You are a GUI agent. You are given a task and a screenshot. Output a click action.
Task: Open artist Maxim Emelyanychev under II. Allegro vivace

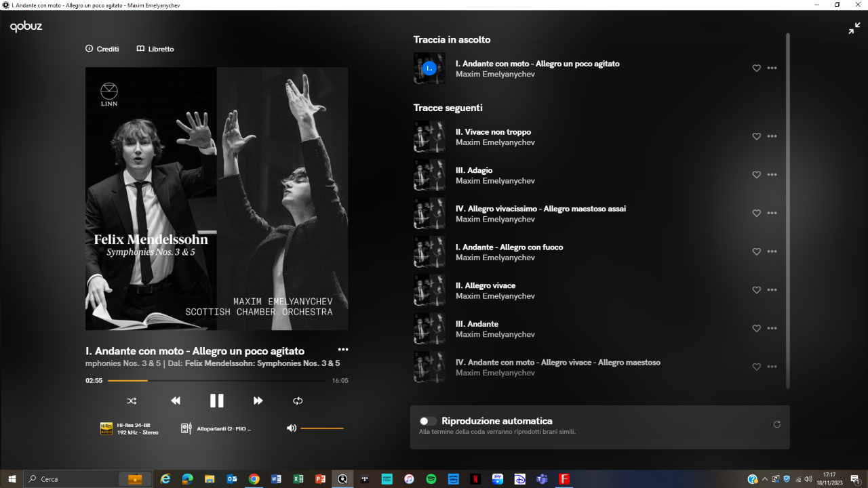tap(495, 296)
